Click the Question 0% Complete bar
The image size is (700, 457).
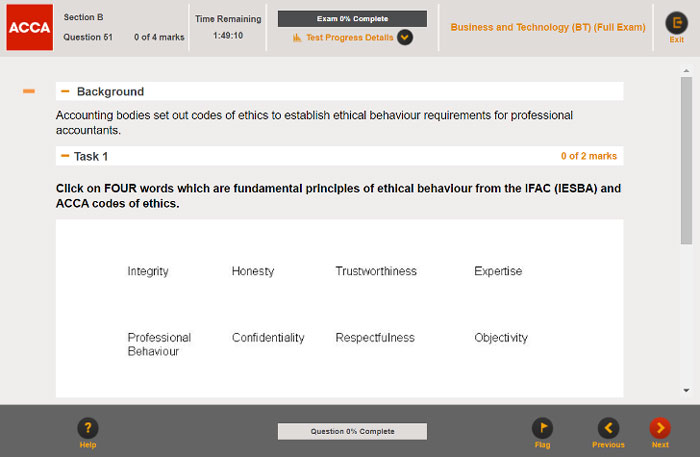(352, 431)
